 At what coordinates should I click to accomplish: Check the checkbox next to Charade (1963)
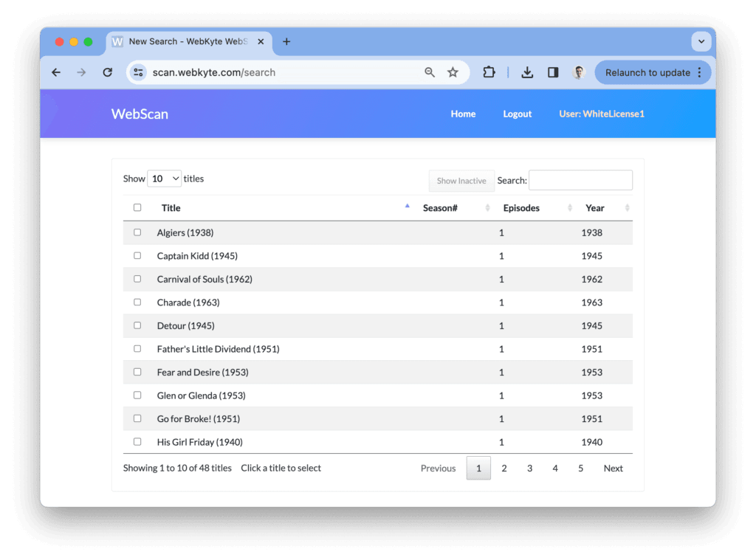point(137,302)
